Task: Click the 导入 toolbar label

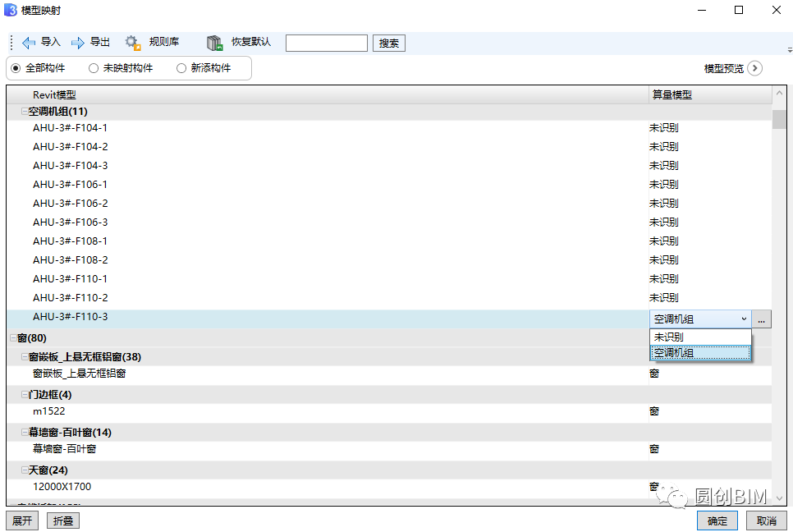Action: pyautogui.click(x=51, y=42)
